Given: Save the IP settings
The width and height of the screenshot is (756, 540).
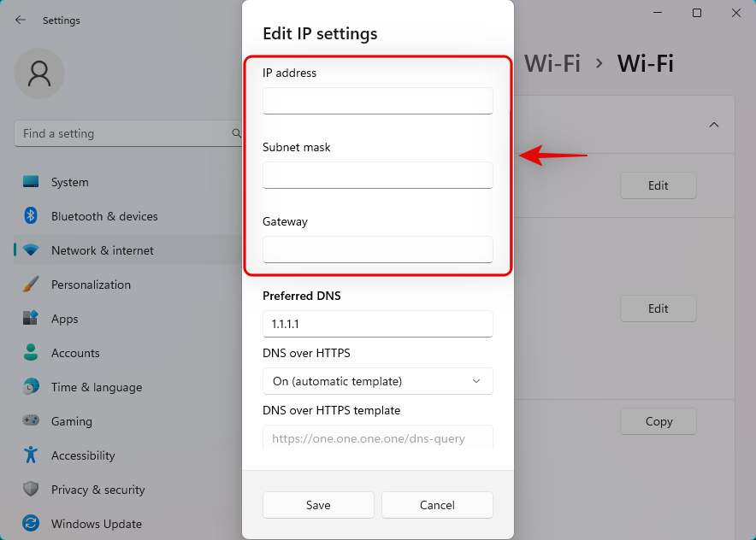Looking at the screenshot, I should (318, 505).
